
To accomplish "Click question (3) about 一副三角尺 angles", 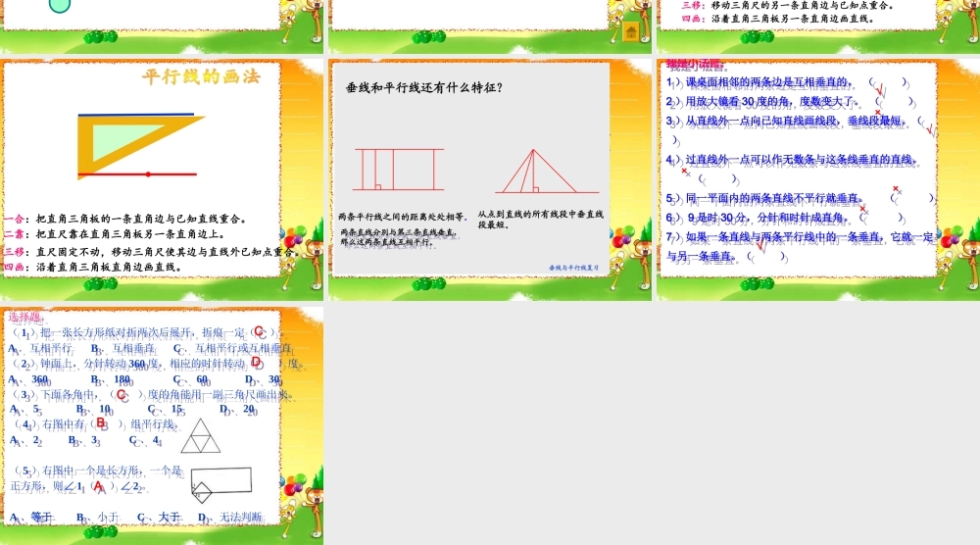I will (x=153, y=394).
